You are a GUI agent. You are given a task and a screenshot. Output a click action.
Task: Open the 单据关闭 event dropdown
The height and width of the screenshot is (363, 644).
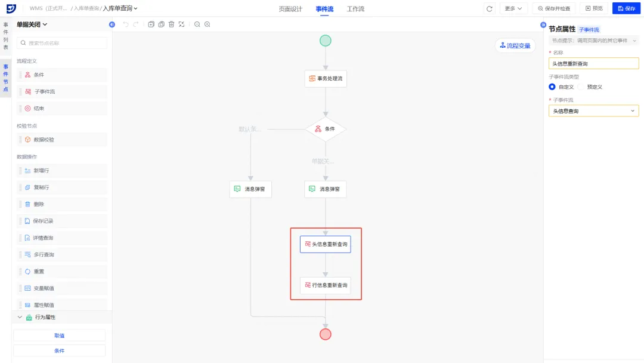[x=32, y=24]
